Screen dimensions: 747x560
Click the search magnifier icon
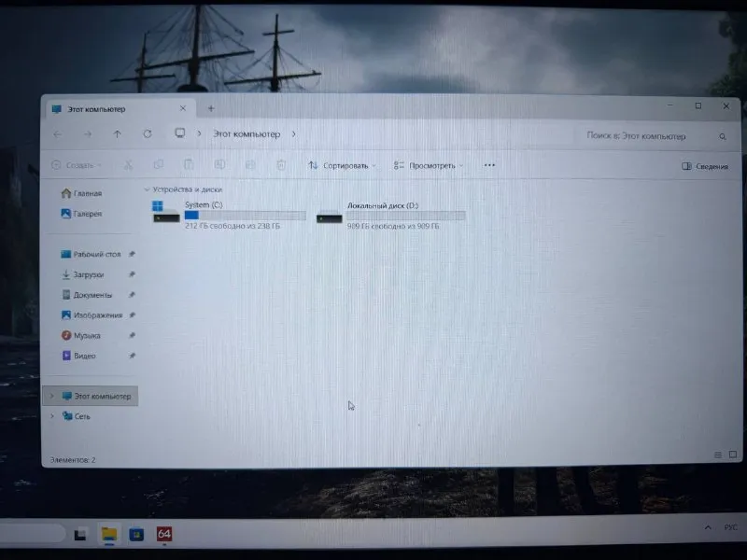pos(723,136)
